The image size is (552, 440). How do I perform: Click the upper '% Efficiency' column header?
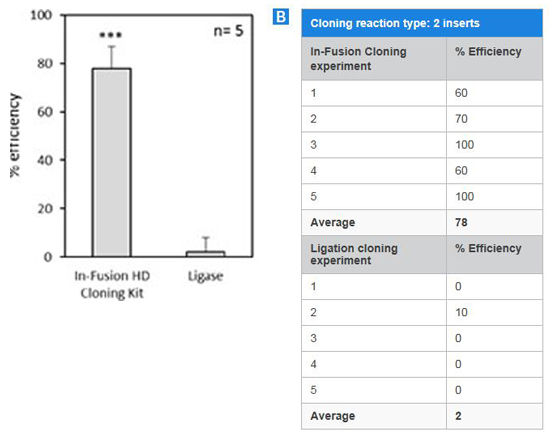point(495,59)
